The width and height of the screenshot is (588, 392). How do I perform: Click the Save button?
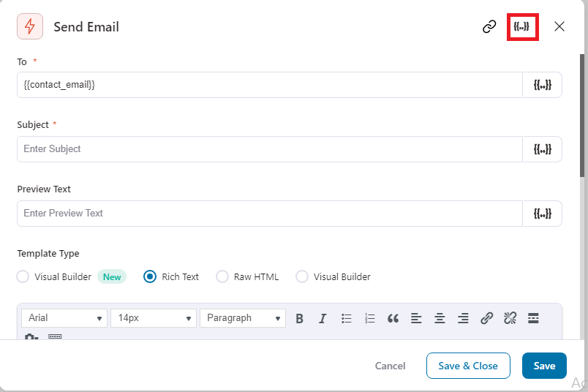coord(544,366)
